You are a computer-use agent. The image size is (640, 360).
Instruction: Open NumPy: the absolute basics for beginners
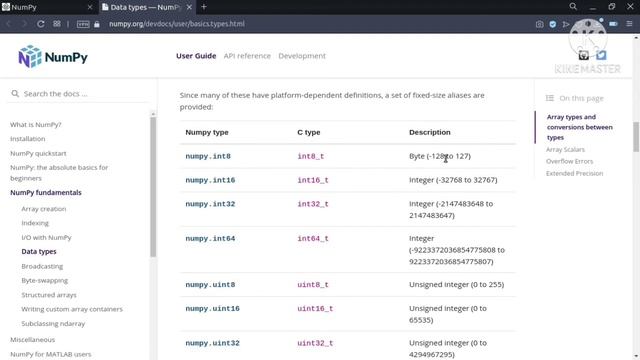tap(59, 173)
